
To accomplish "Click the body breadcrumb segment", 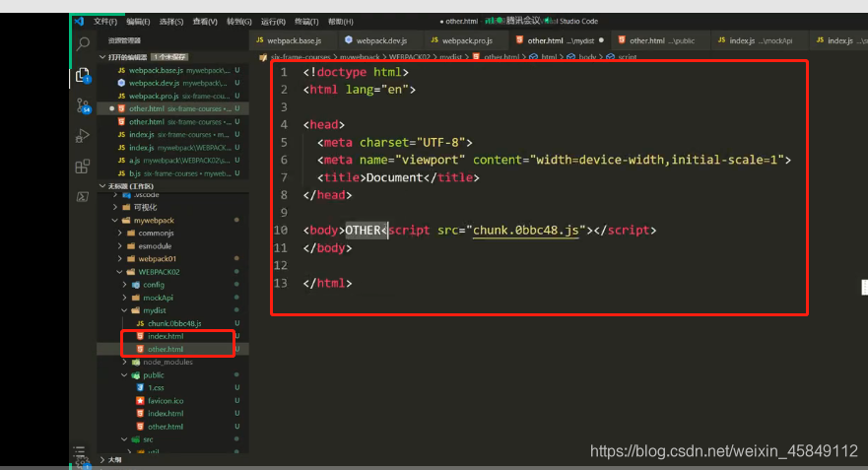I will click(587, 57).
